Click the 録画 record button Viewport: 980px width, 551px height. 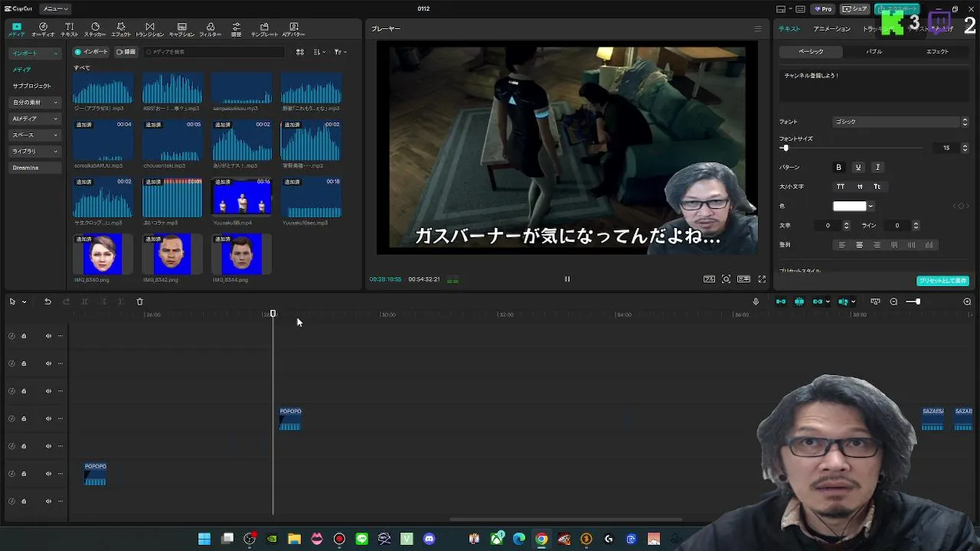point(126,52)
